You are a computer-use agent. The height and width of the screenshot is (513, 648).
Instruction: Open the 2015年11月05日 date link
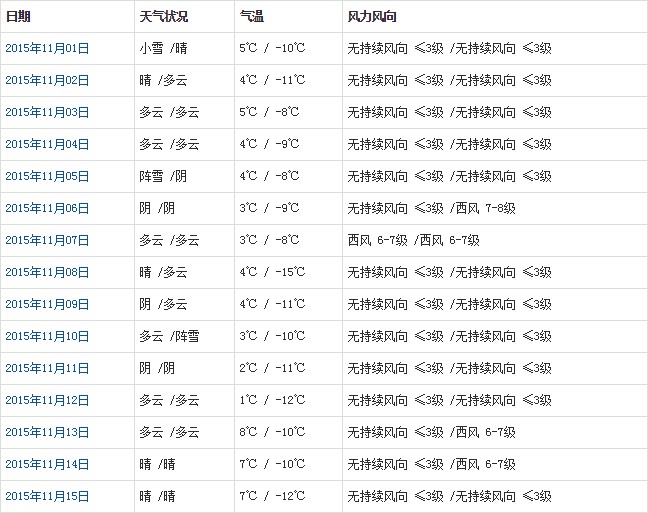click(x=47, y=176)
